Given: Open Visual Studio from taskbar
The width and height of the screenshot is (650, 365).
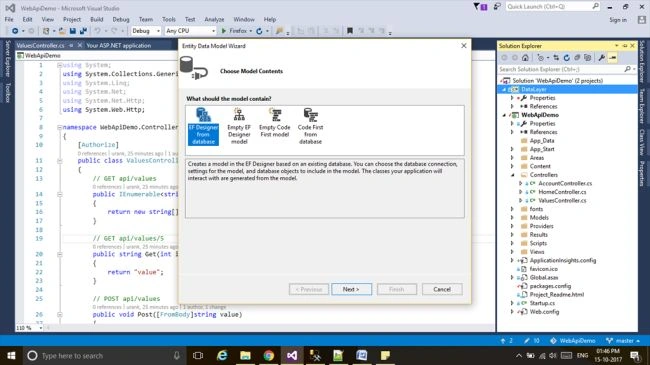Looking at the screenshot, I should click(x=292, y=355).
